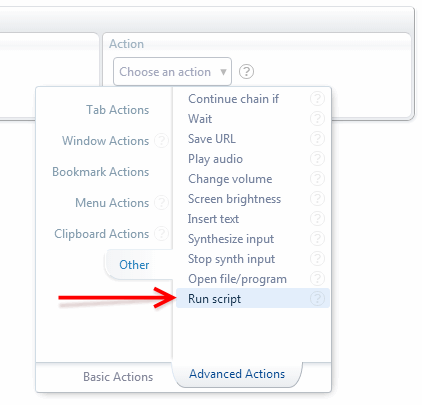
Task: Click help icon beside Run script
Action: (317, 299)
